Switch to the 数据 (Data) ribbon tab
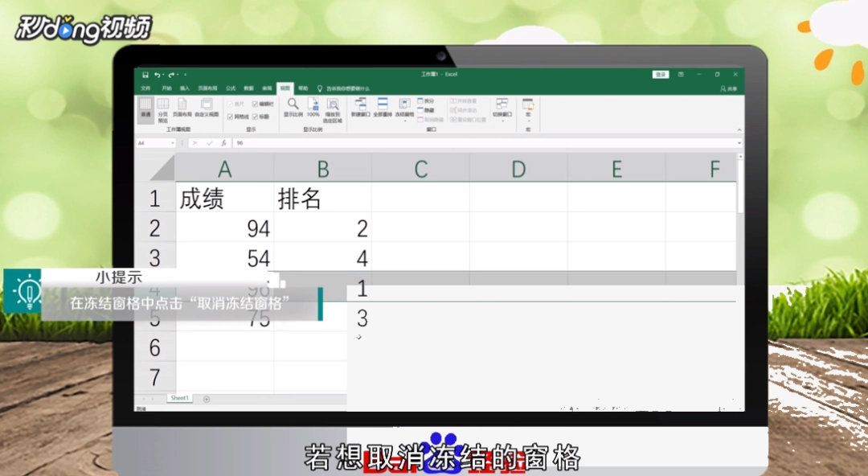The image size is (868, 476). tap(248, 88)
